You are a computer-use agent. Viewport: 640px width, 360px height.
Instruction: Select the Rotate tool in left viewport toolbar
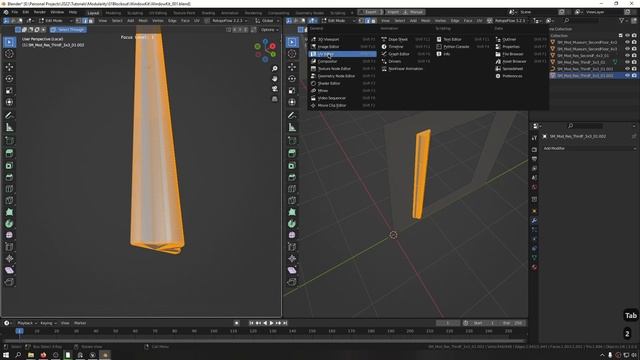click(9, 78)
